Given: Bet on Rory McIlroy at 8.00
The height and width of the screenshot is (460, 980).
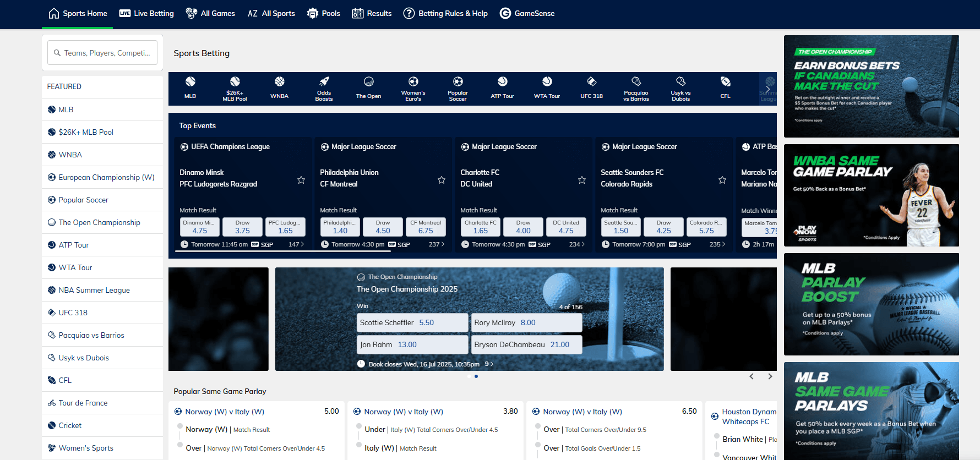Looking at the screenshot, I should 526,322.
